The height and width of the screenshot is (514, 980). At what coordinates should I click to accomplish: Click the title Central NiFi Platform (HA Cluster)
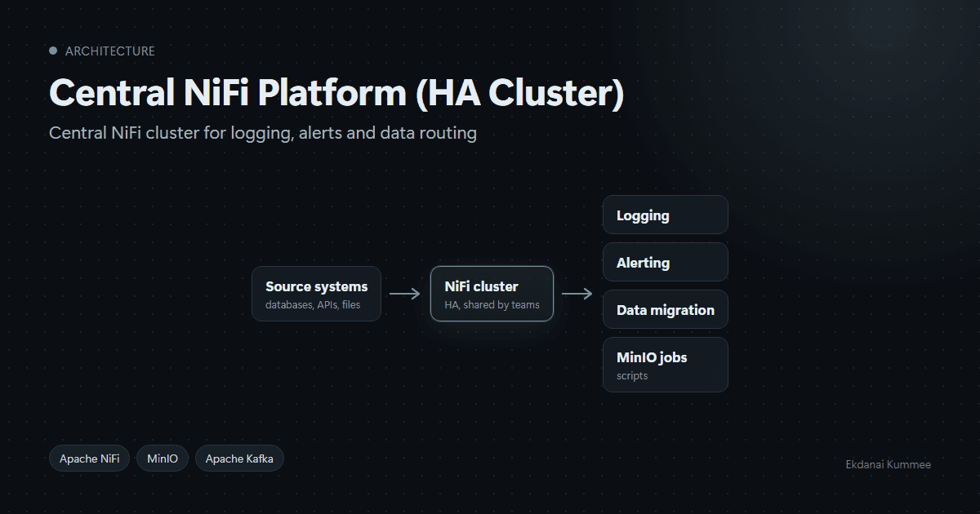(336, 93)
